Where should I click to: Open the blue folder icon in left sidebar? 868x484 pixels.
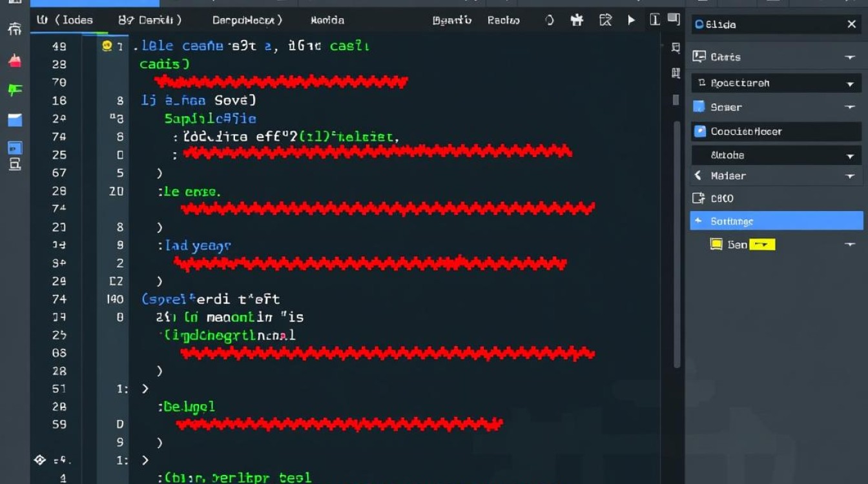(x=14, y=120)
